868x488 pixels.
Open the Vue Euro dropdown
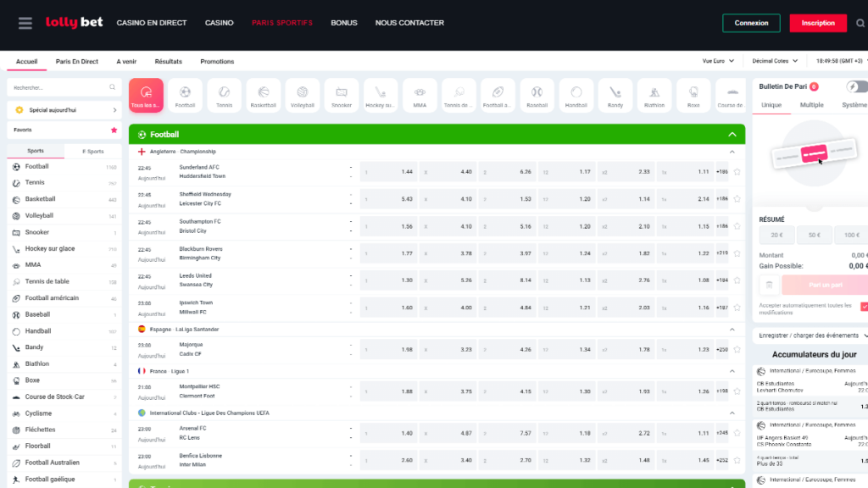click(718, 61)
